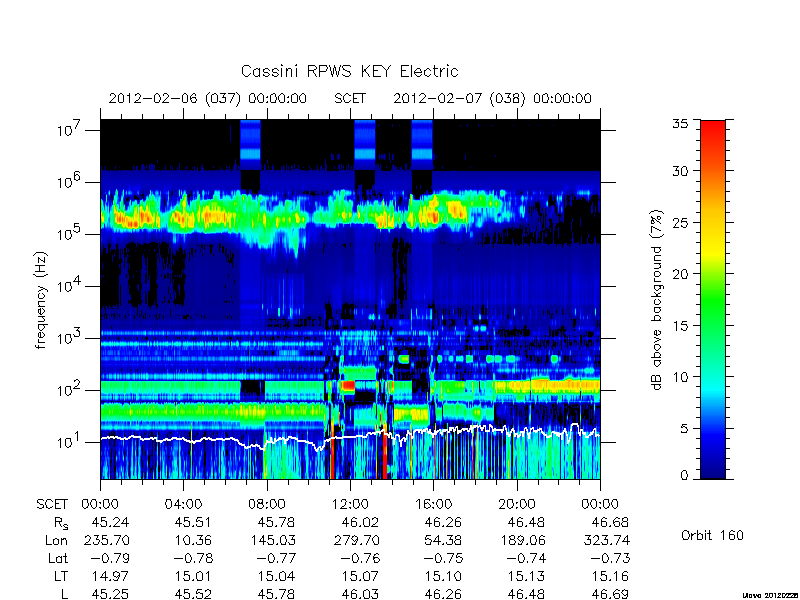Image resolution: width=800 pixels, height=600 pixels.
Task: Click the Lon value 10.36
Action: (x=193, y=540)
